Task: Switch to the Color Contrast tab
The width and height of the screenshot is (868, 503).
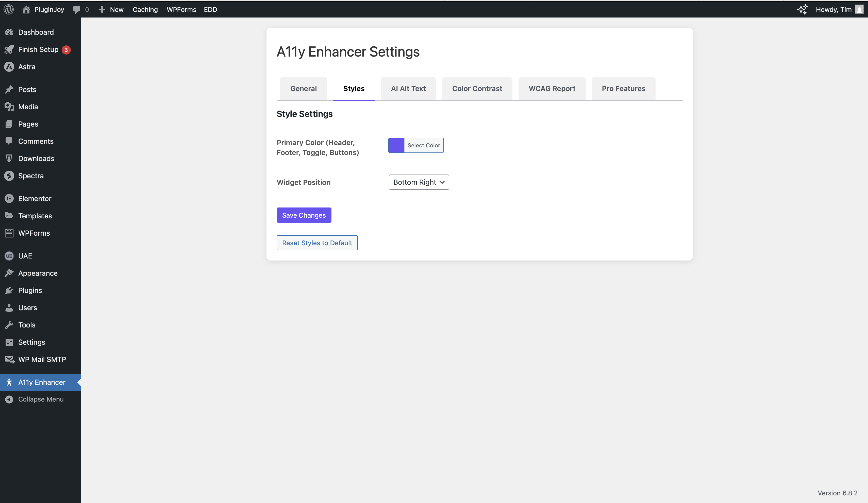Action: pos(477,89)
